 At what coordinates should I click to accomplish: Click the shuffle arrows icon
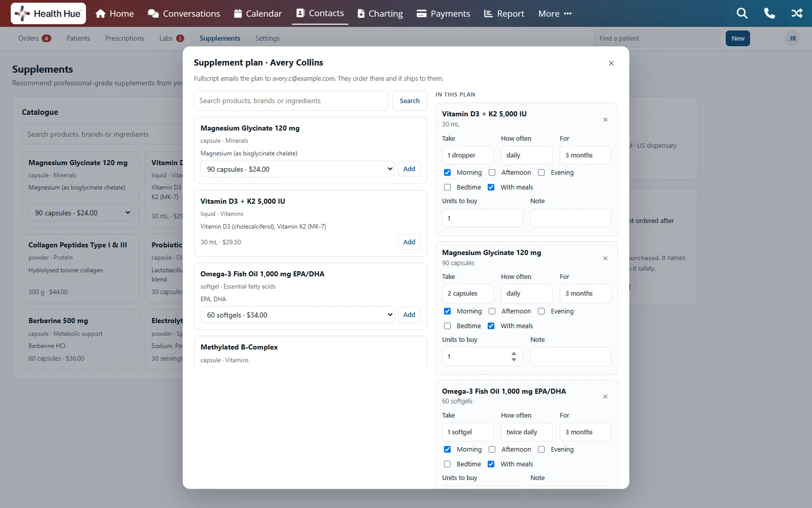(797, 14)
